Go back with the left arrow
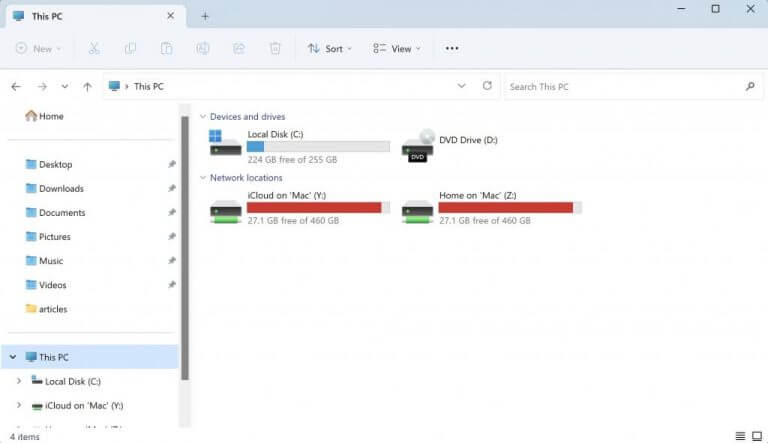The width and height of the screenshot is (768, 443). (x=16, y=86)
